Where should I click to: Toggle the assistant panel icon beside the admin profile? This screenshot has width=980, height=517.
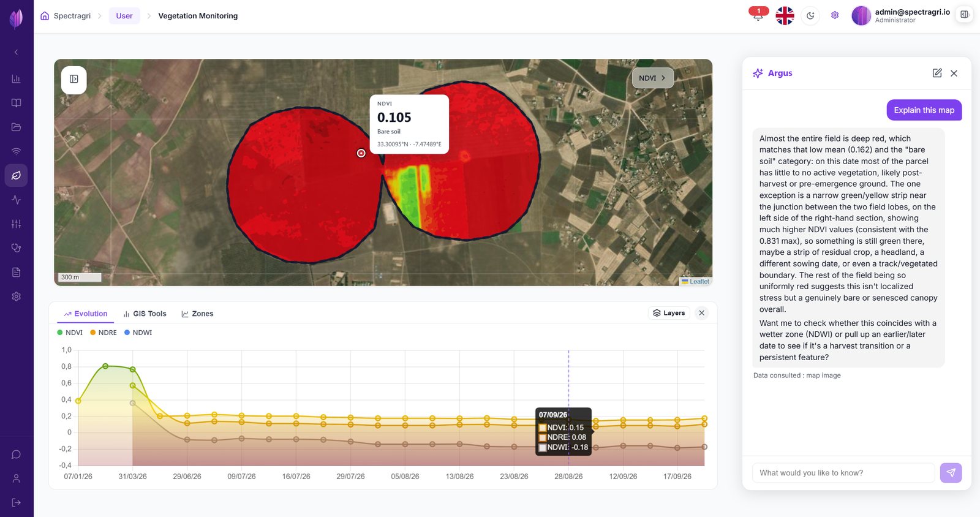tap(965, 15)
